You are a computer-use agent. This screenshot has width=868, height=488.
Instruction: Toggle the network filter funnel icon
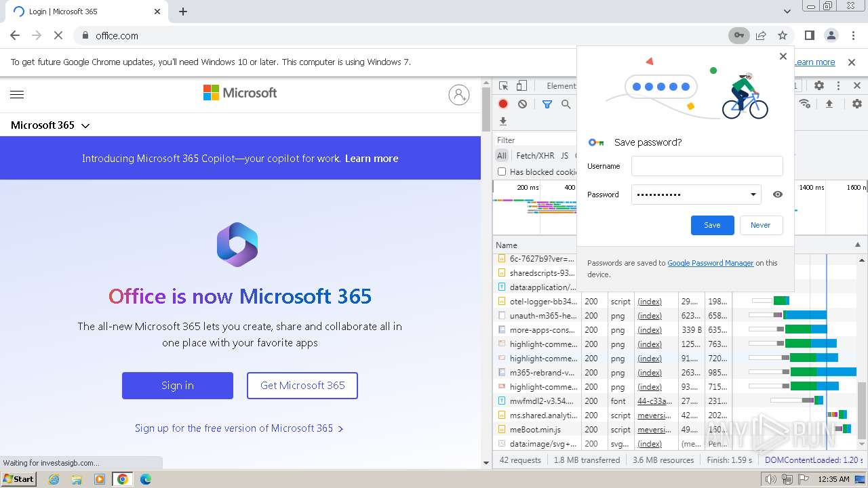547,104
